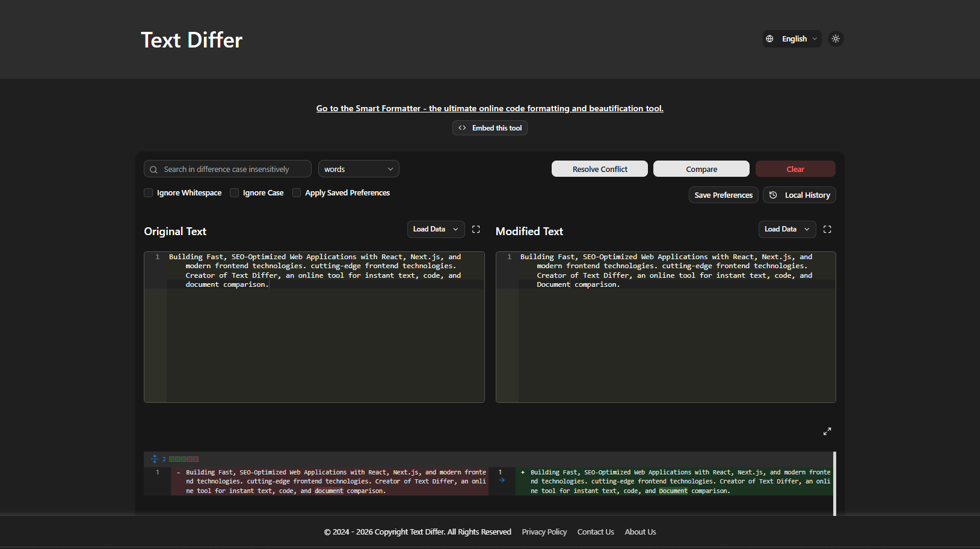Open Load Data dropdown for Original Text
The width and height of the screenshot is (980, 549).
436,229
